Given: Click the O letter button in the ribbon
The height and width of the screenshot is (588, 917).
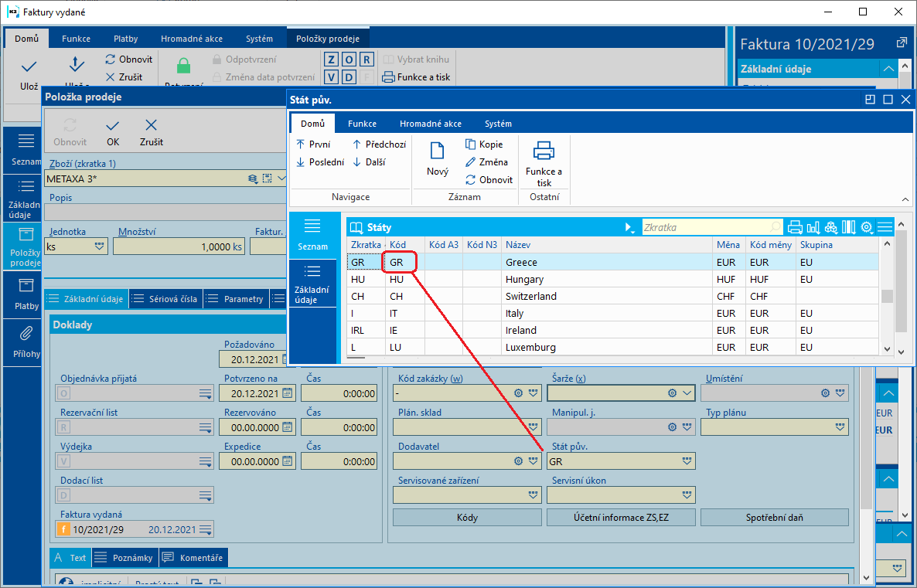Looking at the screenshot, I should click(x=349, y=59).
